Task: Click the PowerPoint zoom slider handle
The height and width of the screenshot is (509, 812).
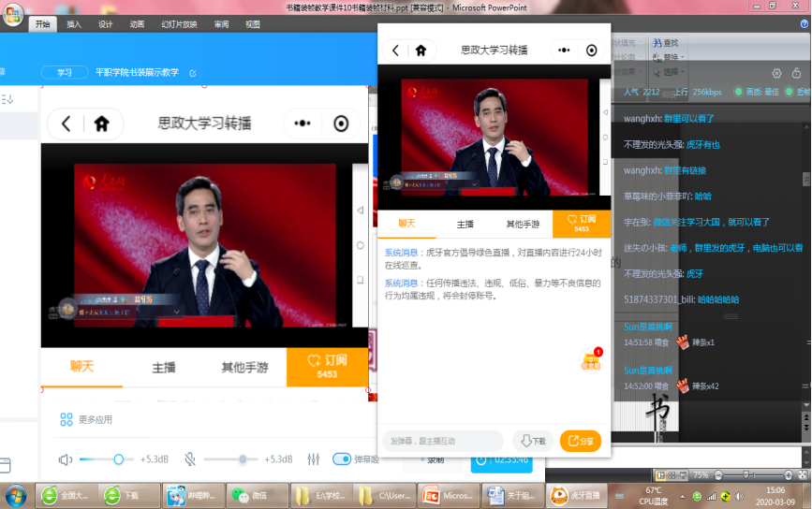Action: (x=746, y=475)
